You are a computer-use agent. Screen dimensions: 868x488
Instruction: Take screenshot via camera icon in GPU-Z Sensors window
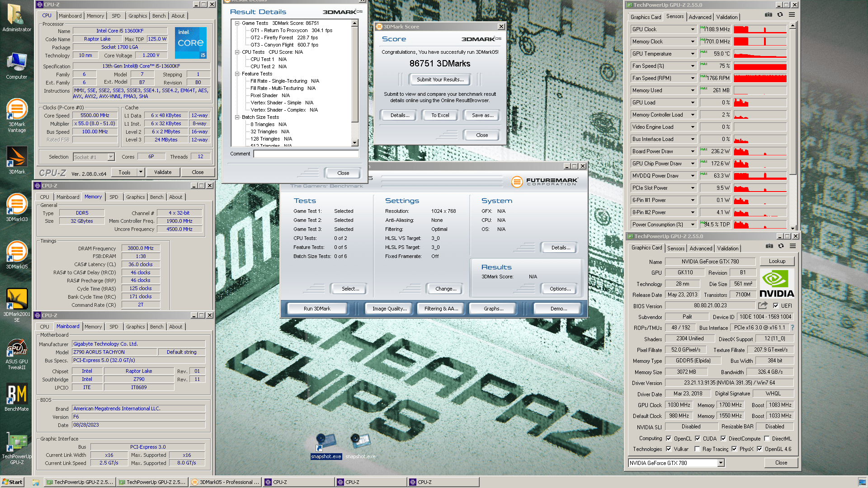[769, 15]
